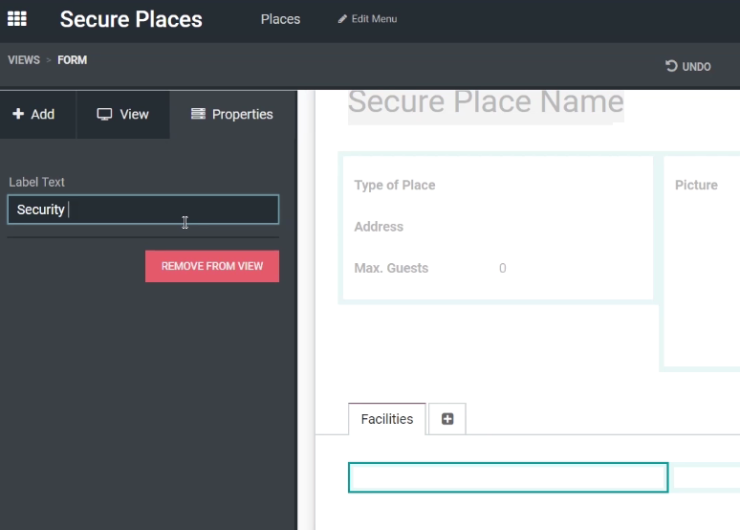
Task: Click the Secure Places app title
Action: 131,19
